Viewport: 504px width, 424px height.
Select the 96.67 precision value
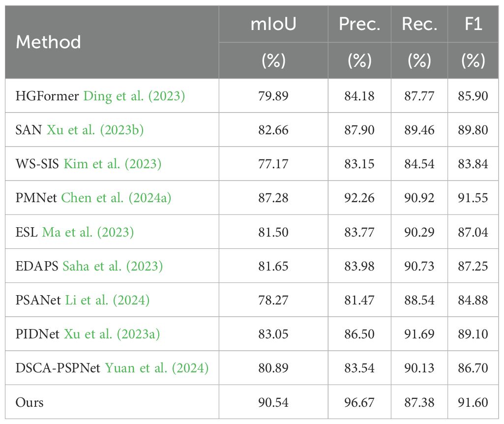click(x=359, y=402)
